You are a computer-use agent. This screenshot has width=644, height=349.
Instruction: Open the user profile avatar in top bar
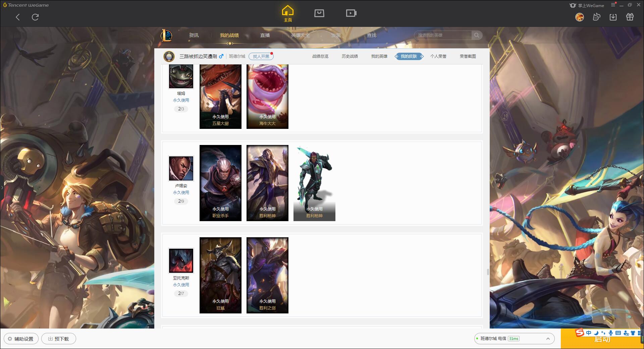click(579, 17)
